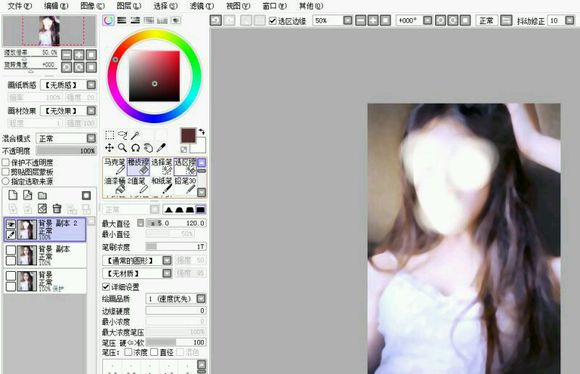Screen dimensions: 580x374
Task: Uncheck 详细设置 checkbox
Action: point(106,287)
